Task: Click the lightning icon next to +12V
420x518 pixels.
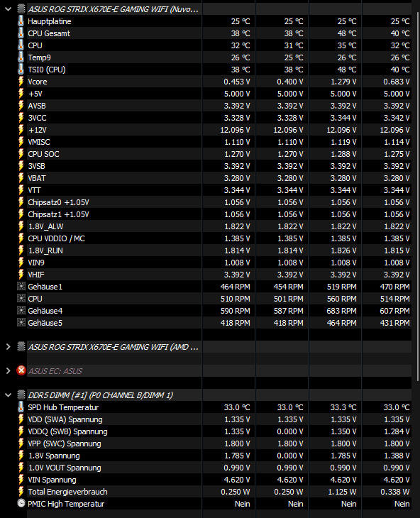Action: pyautogui.click(x=21, y=130)
